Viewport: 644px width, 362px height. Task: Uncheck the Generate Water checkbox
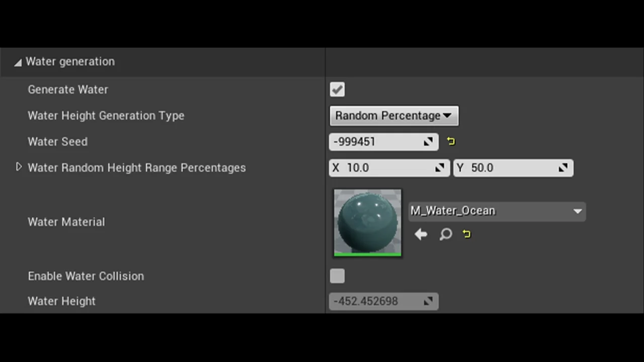[x=337, y=89]
